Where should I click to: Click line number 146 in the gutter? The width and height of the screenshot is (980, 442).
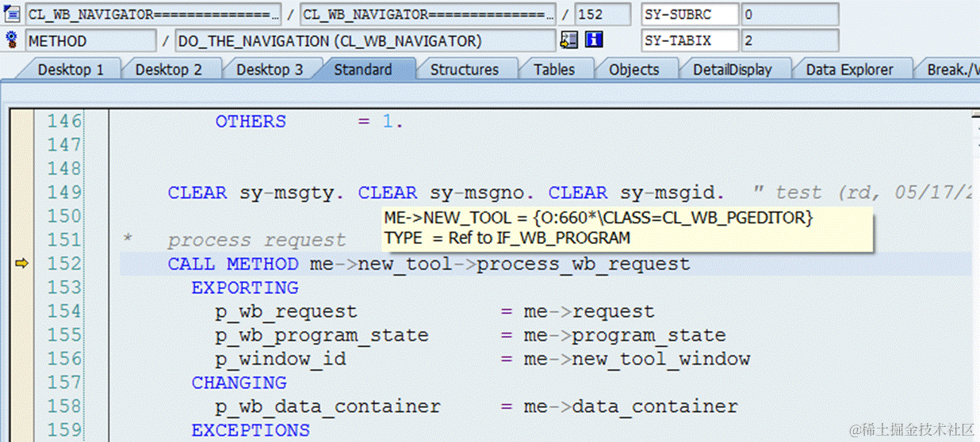(64, 121)
